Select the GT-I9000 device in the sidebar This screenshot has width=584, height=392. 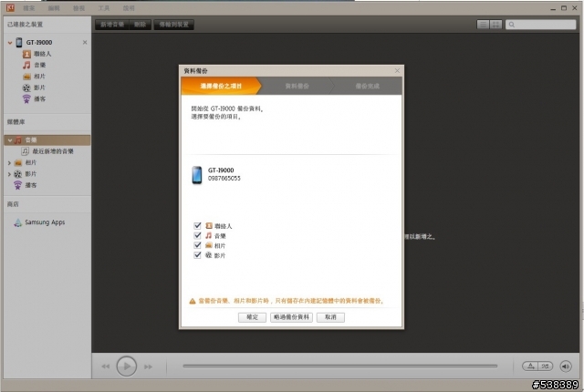(38, 43)
